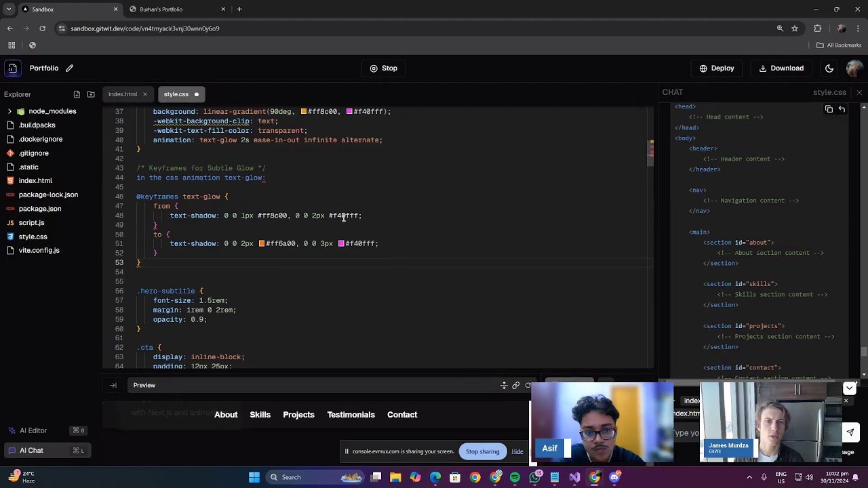
Task: Click the send message arrow in chat
Action: click(x=850, y=432)
